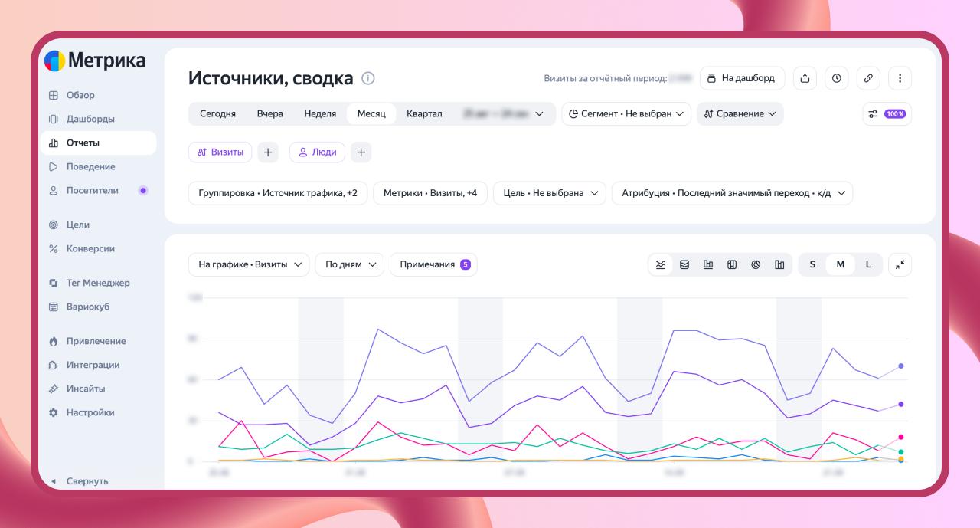Open Группировка • Источник трафика, +2

tap(278, 193)
